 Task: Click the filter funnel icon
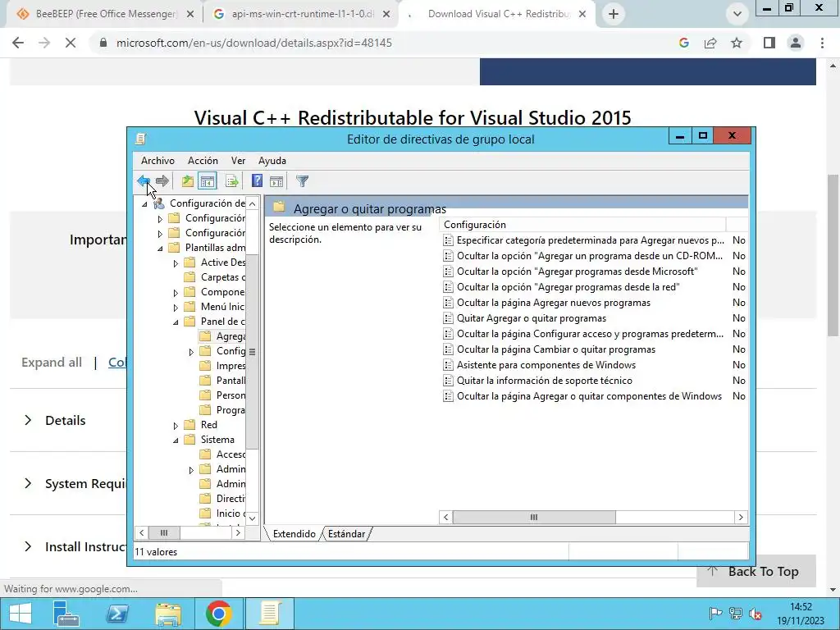[x=302, y=181]
